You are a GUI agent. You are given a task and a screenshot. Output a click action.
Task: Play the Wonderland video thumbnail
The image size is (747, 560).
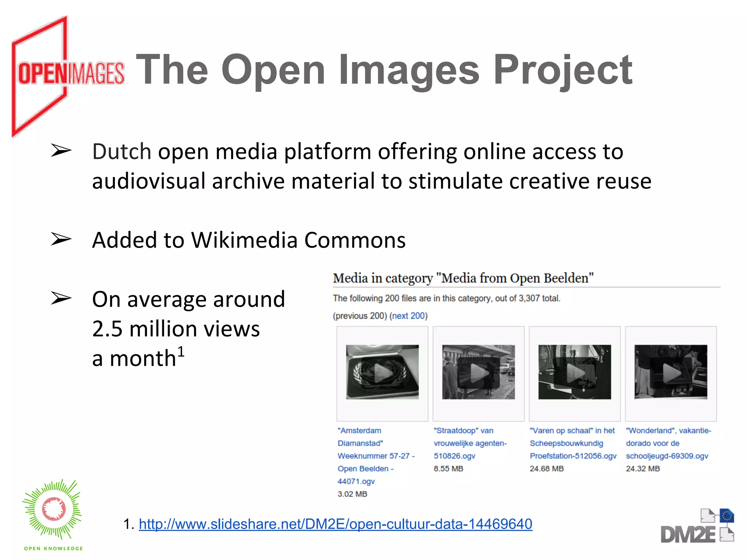tap(670, 372)
